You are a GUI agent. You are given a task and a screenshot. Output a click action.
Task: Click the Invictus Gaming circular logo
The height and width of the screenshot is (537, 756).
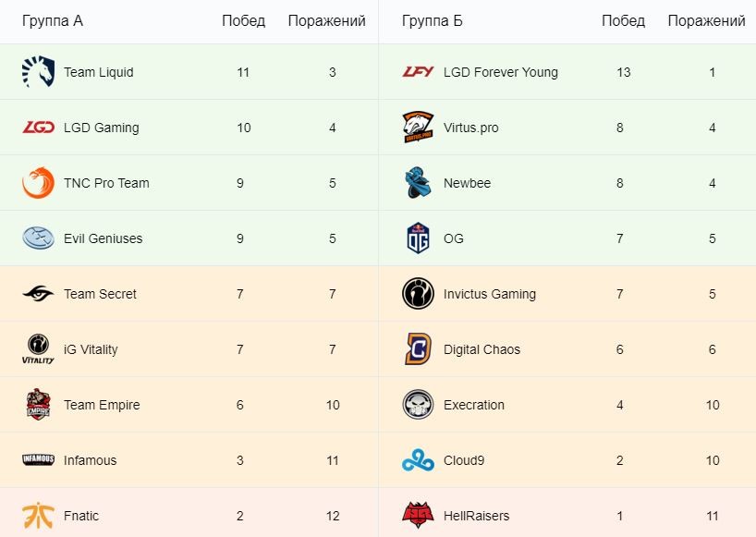tap(418, 294)
